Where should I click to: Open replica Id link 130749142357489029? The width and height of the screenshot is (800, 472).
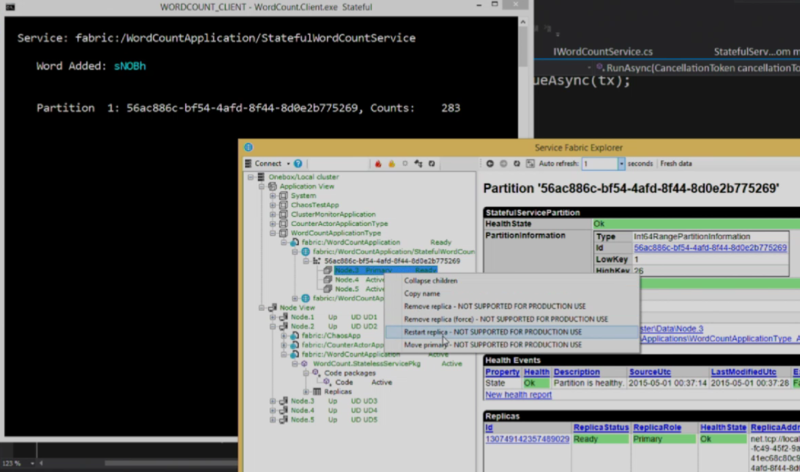click(527, 439)
